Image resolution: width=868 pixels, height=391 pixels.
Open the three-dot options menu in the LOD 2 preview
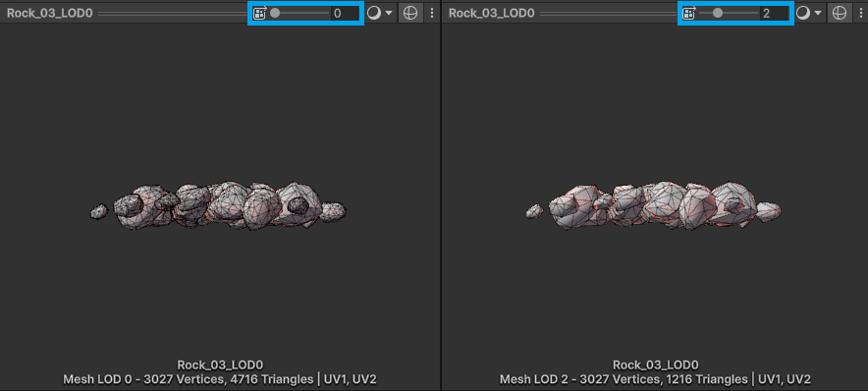pos(862,14)
